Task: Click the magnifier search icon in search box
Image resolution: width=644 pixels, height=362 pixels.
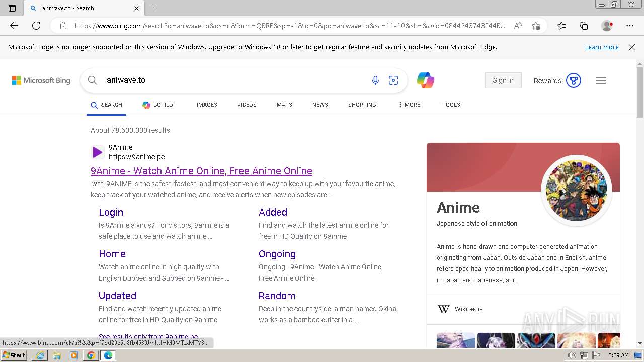Action: click(93, 80)
